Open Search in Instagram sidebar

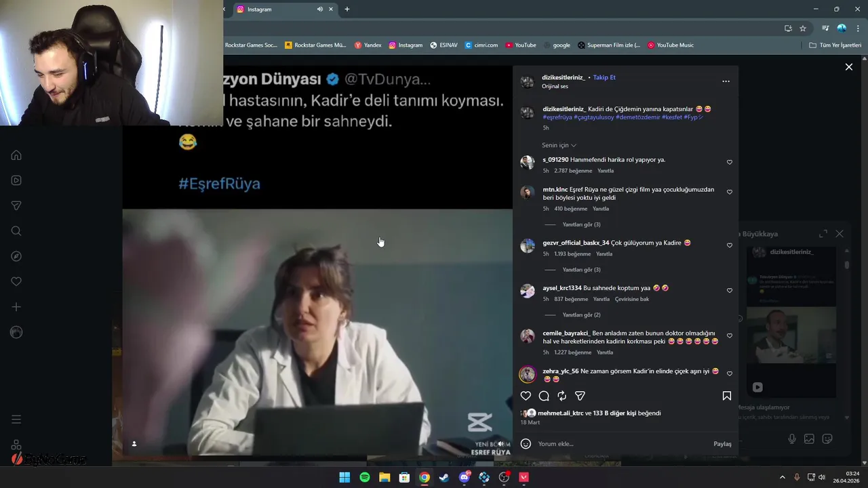(x=16, y=231)
